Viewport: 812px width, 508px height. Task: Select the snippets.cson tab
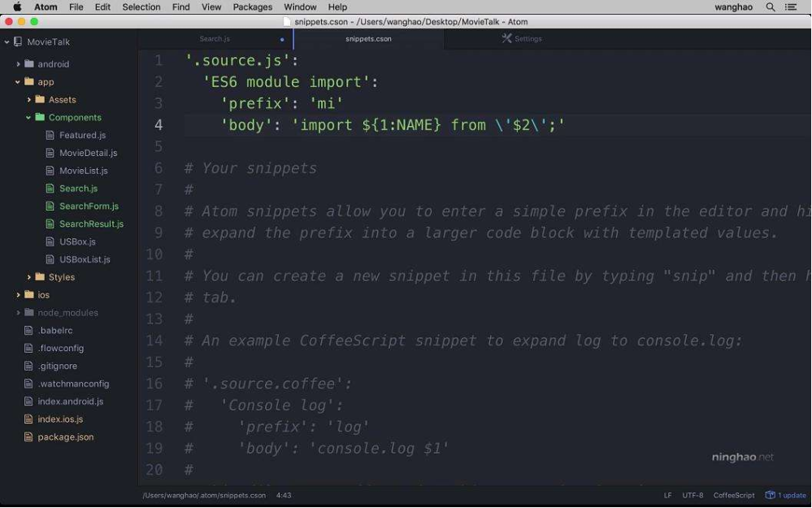tap(368, 39)
